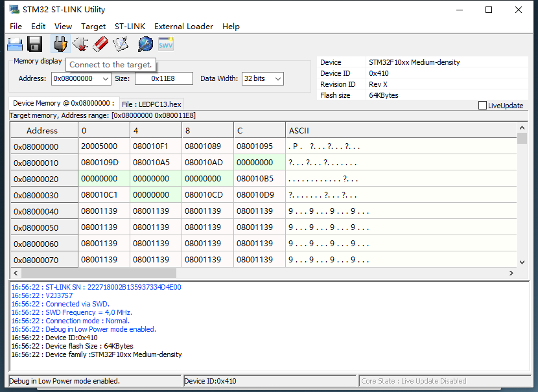Open the Help menu

(x=231, y=27)
